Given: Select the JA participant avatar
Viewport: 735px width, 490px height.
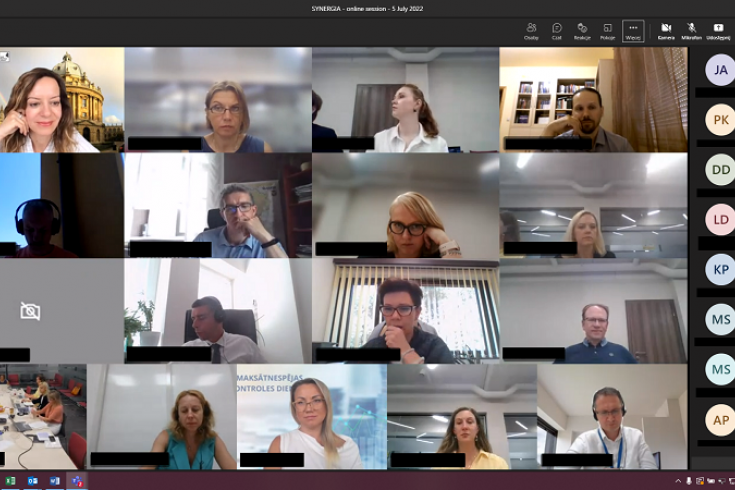Looking at the screenshot, I should tap(720, 70).
